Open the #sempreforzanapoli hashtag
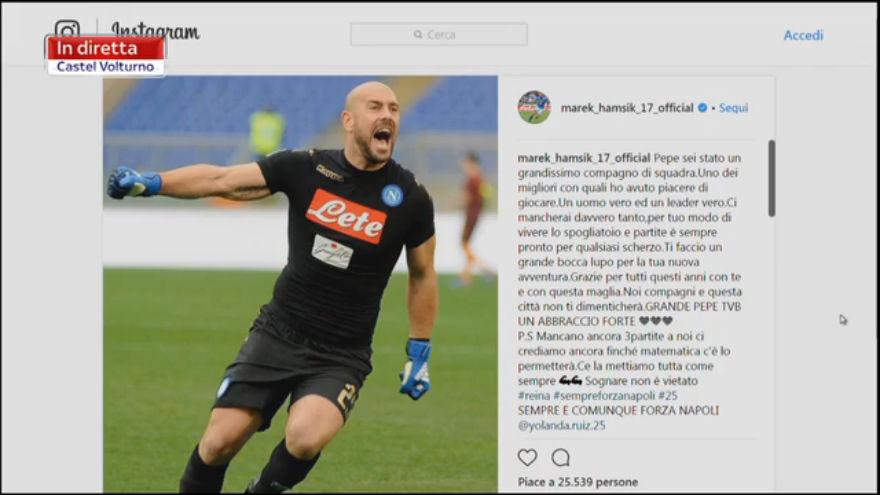This screenshot has width=880, height=495. (604, 396)
